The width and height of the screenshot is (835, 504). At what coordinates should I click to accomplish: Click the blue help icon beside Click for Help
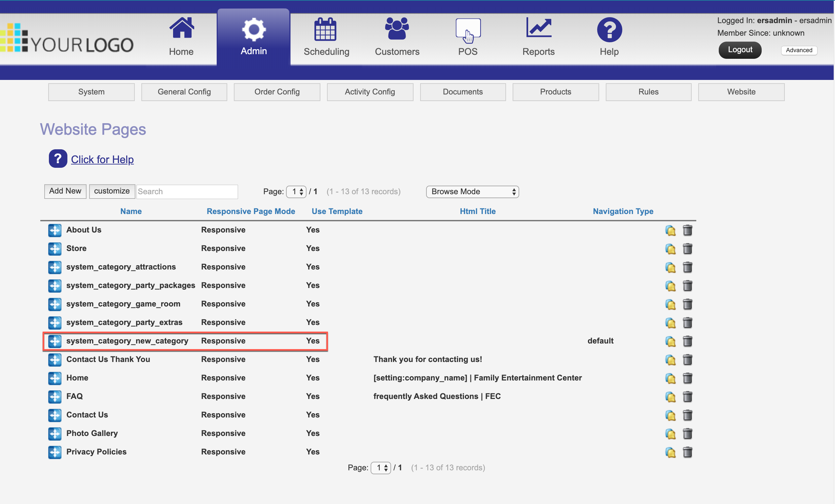(x=58, y=159)
